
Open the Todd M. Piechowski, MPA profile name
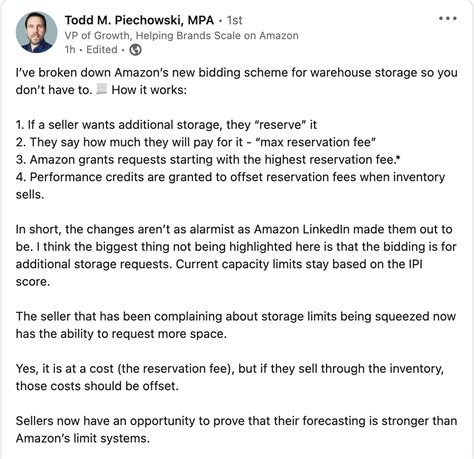[x=139, y=20]
